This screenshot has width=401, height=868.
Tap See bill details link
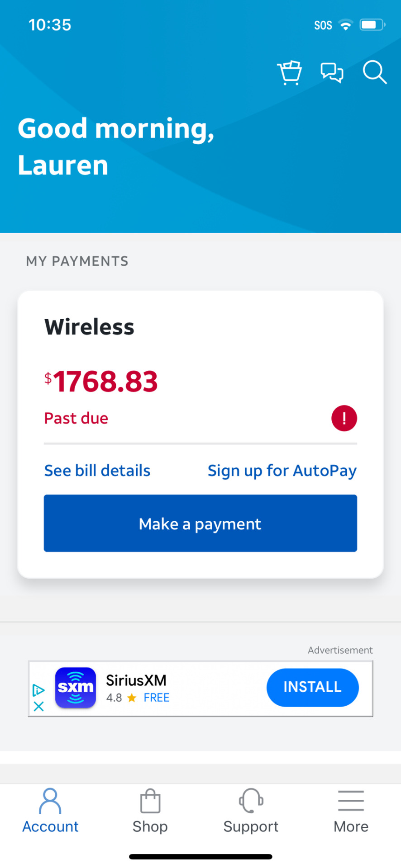pyautogui.click(x=97, y=471)
